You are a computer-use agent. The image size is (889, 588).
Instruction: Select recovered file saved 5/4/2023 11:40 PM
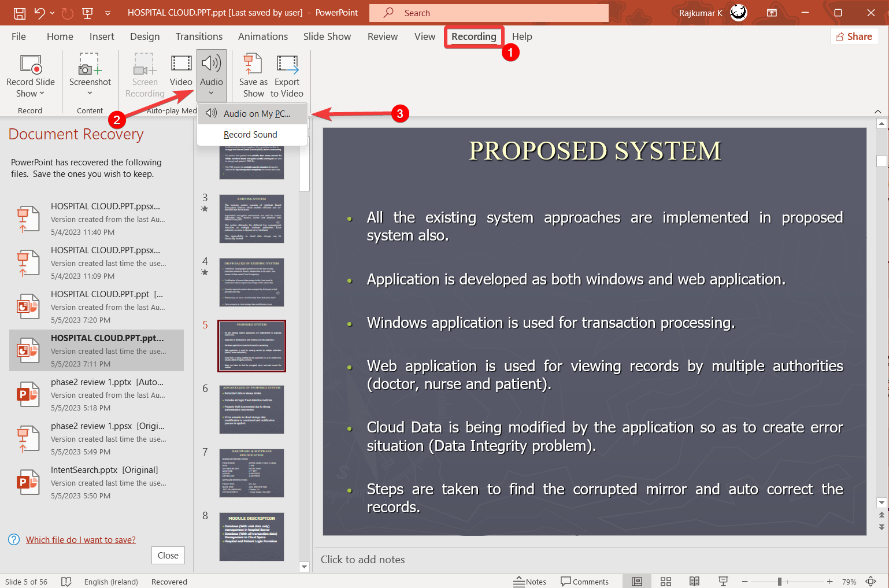(x=97, y=219)
